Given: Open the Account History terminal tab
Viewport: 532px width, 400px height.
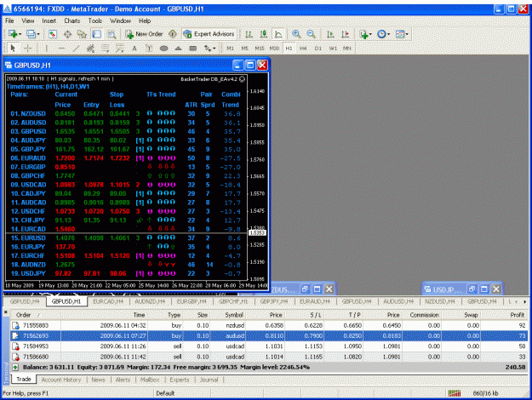Looking at the screenshot, I should pos(61,380).
